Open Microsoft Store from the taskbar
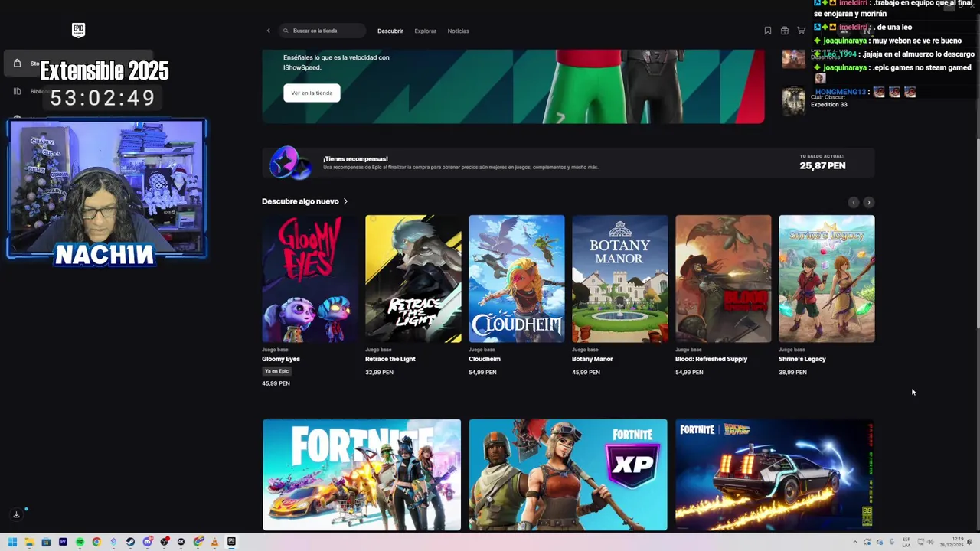The image size is (980, 551). (x=46, y=542)
